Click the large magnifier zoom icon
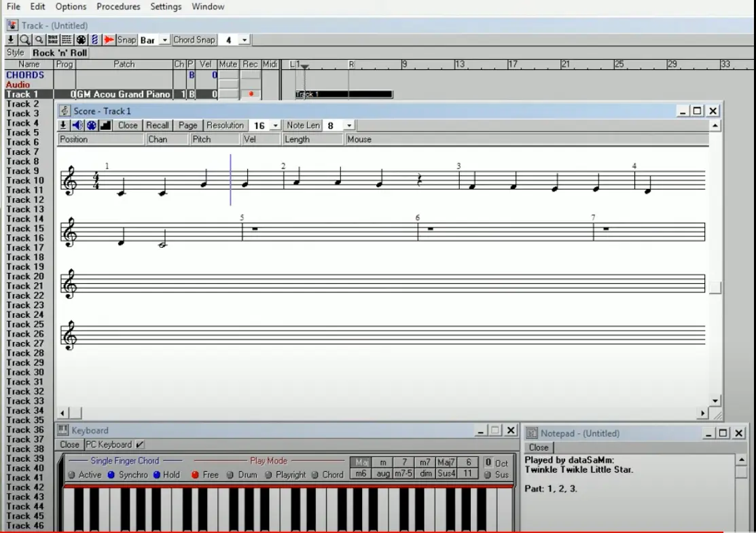This screenshot has width=756, height=533. tap(25, 40)
